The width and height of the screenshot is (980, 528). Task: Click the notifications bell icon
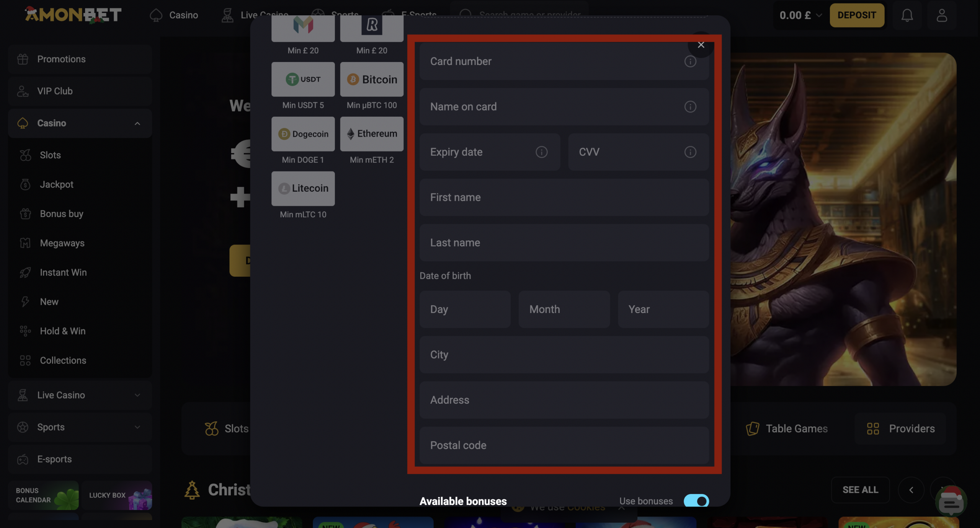coord(906,15)
